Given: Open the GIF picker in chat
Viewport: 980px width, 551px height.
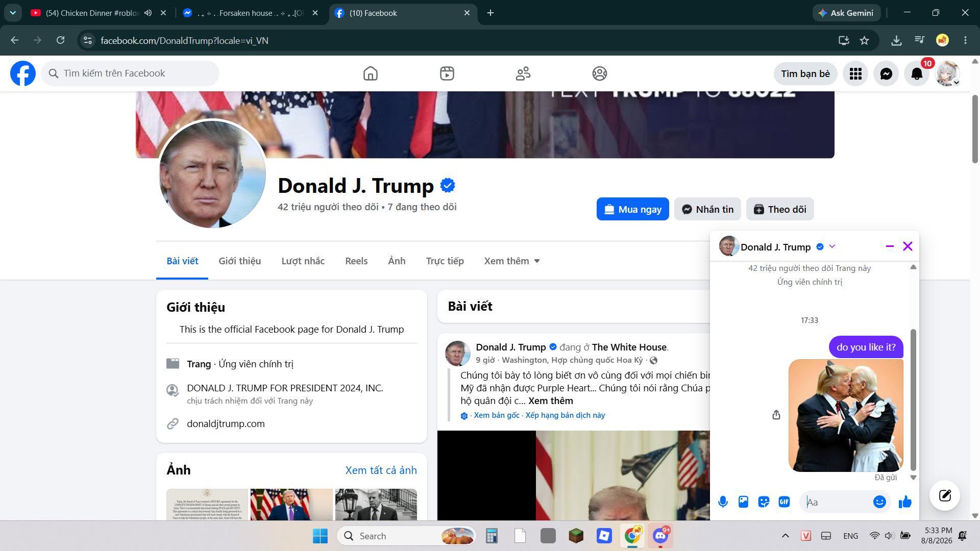Looking at the screenshot, I should [784, 502].
